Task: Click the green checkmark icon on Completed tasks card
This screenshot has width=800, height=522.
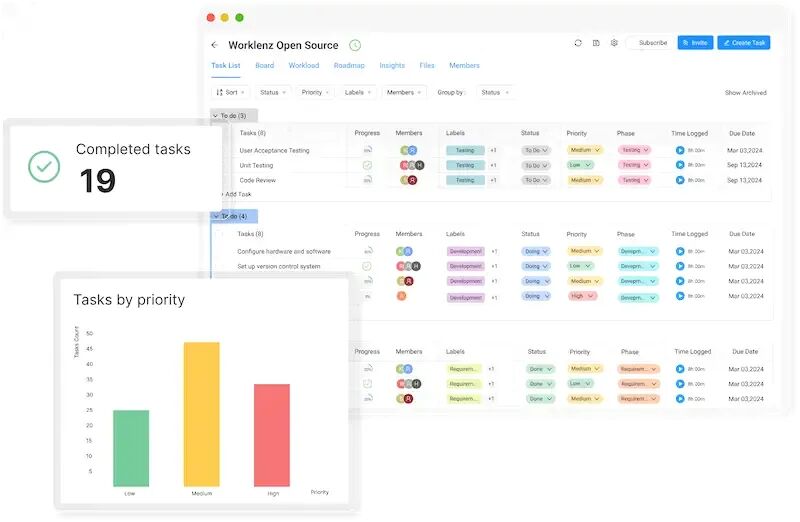Action: (x=44, y=166)
